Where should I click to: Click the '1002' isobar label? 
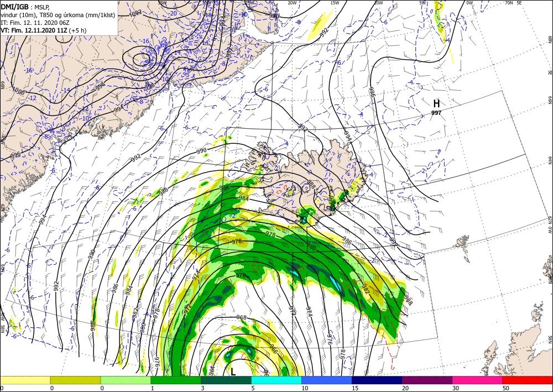(x=135, y=13)
